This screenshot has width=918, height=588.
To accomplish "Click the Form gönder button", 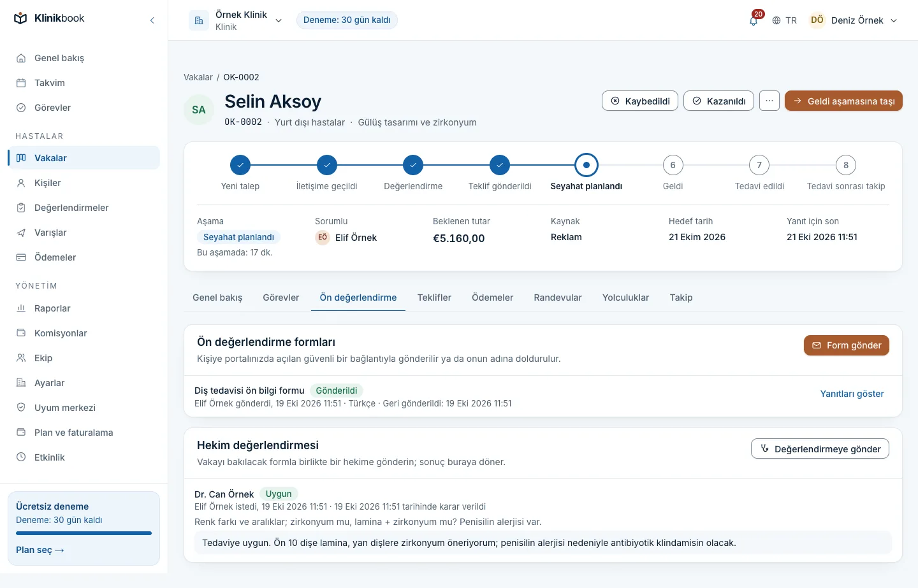I will [847, 345].
